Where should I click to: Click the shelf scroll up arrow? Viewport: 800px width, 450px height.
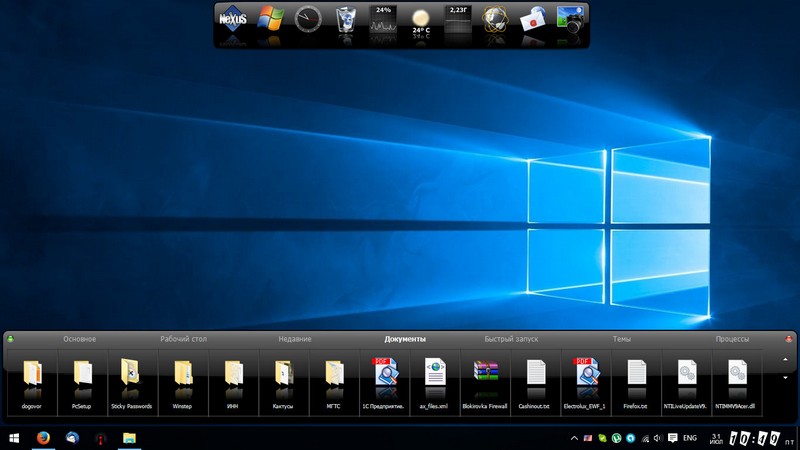(785, 360)
